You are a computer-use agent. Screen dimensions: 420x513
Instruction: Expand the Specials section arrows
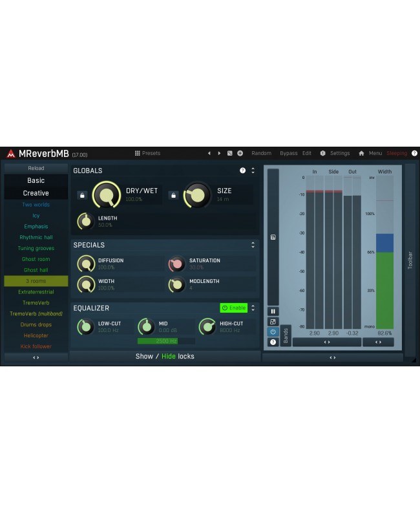253,245
